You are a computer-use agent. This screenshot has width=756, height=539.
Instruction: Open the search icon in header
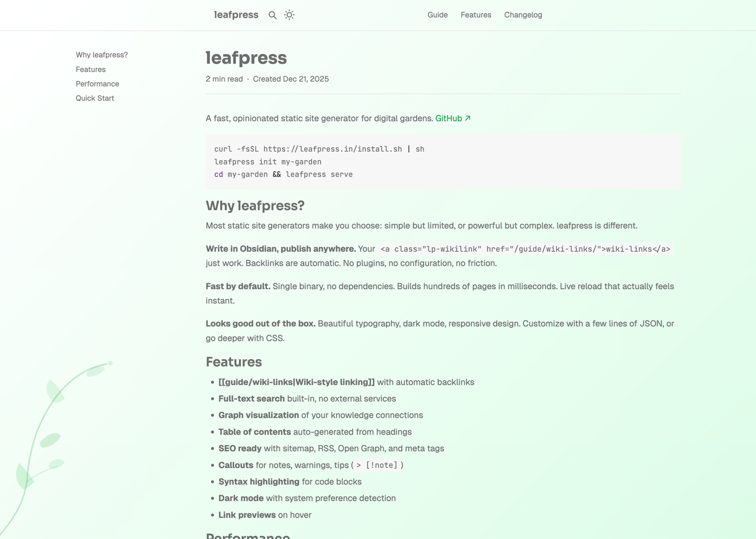pos(272,15)
